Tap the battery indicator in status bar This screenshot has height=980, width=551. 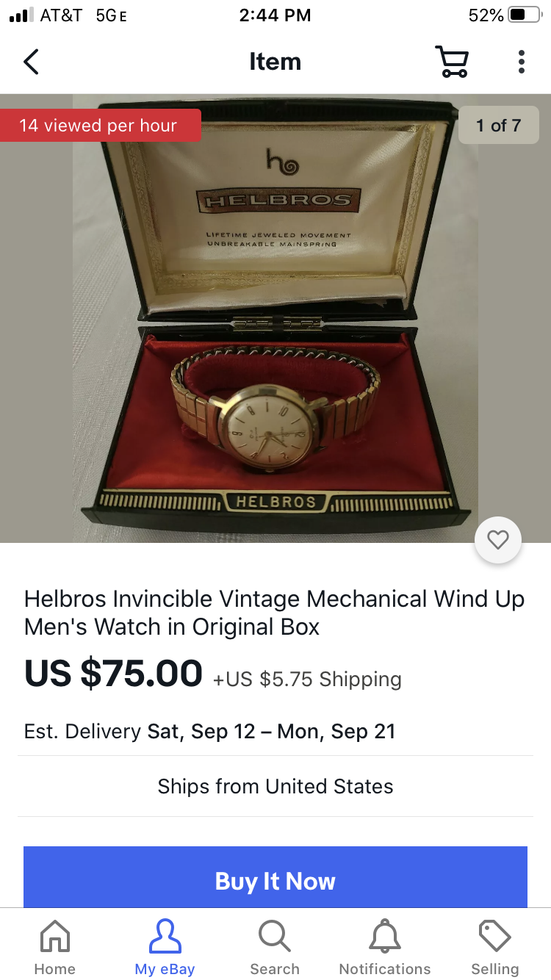point(525,15)
